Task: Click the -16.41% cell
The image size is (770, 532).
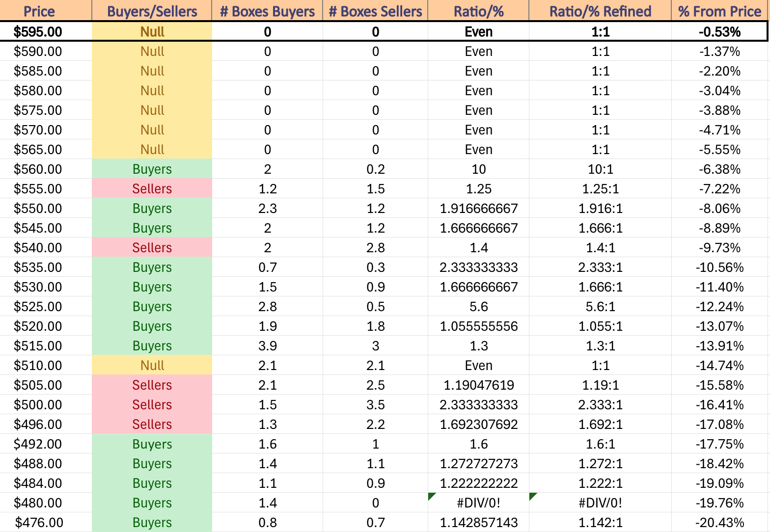Action: [x=719, y=404]
